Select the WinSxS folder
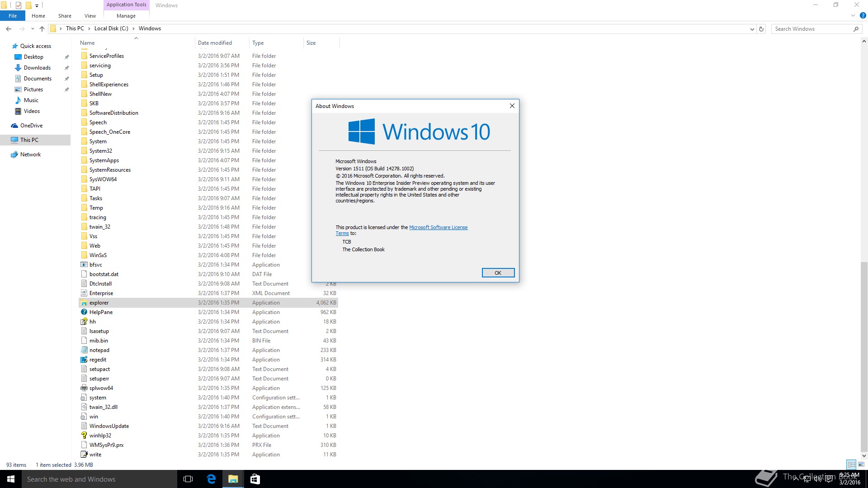This screenshot has width=868, height=488. click(98, 255)
